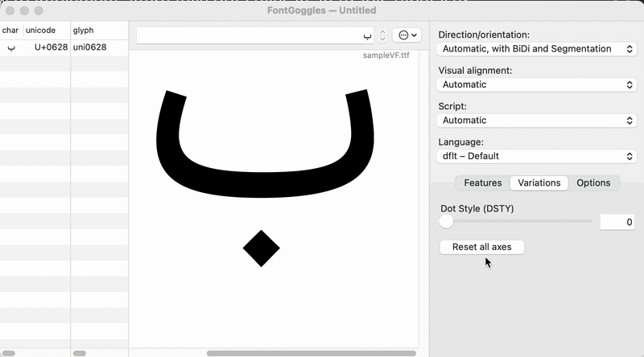Click the Dot Style slider knob

[x=446, y=222]
